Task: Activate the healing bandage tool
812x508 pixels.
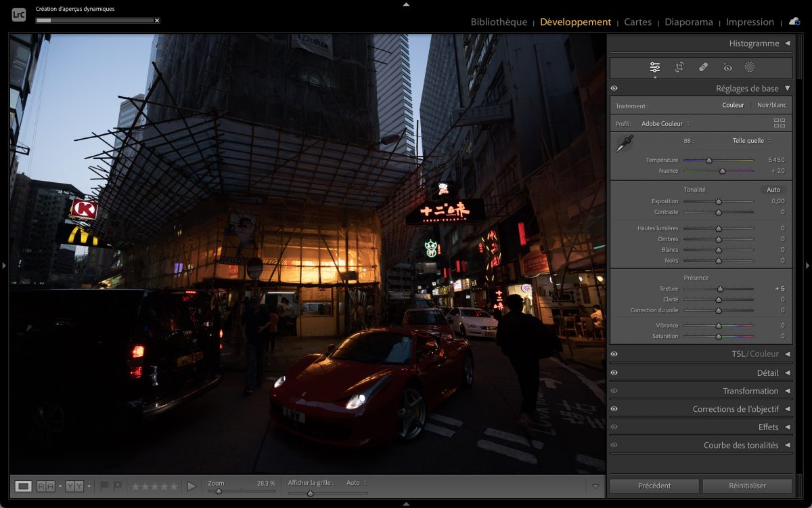Action: point(703,67)
